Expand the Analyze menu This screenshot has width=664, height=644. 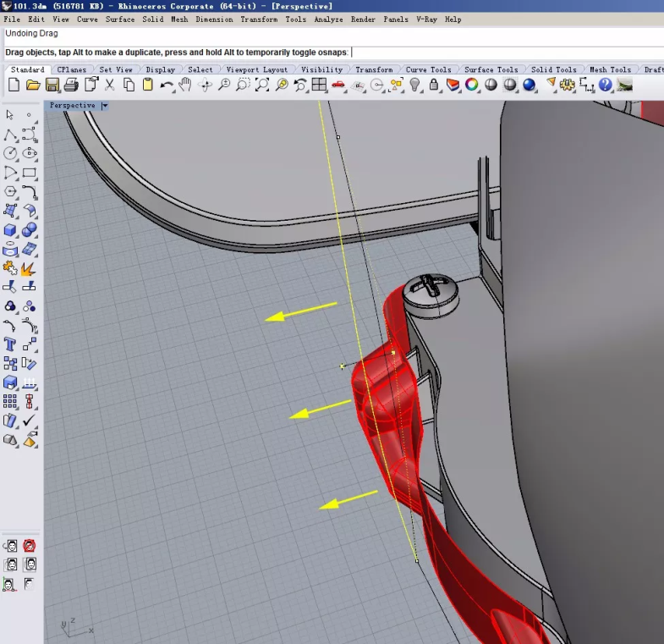328,19
